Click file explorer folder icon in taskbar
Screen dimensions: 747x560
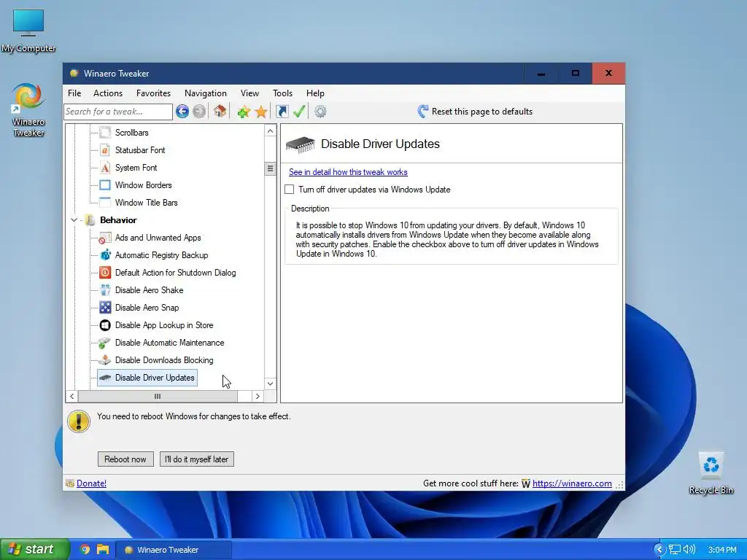pos(102,550)
